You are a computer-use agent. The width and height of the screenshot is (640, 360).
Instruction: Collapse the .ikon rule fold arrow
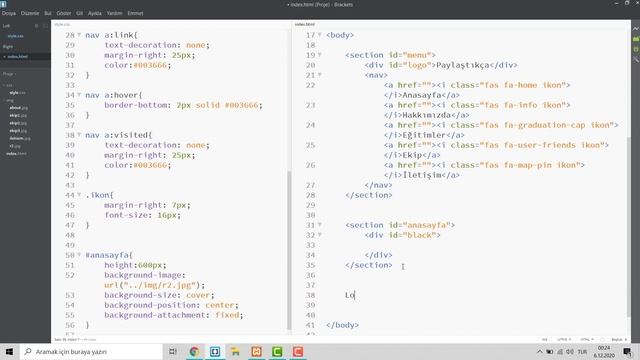click(79, 195)
